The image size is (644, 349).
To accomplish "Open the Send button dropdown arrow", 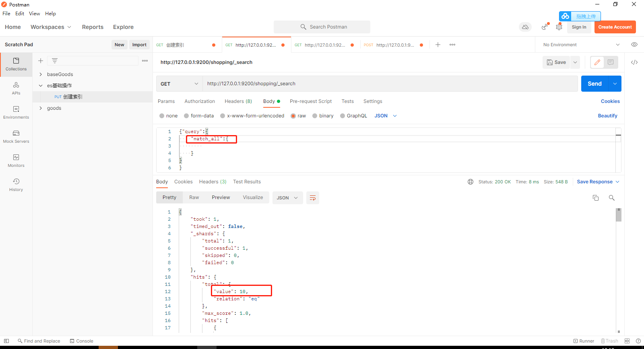I will coord(615,84).
